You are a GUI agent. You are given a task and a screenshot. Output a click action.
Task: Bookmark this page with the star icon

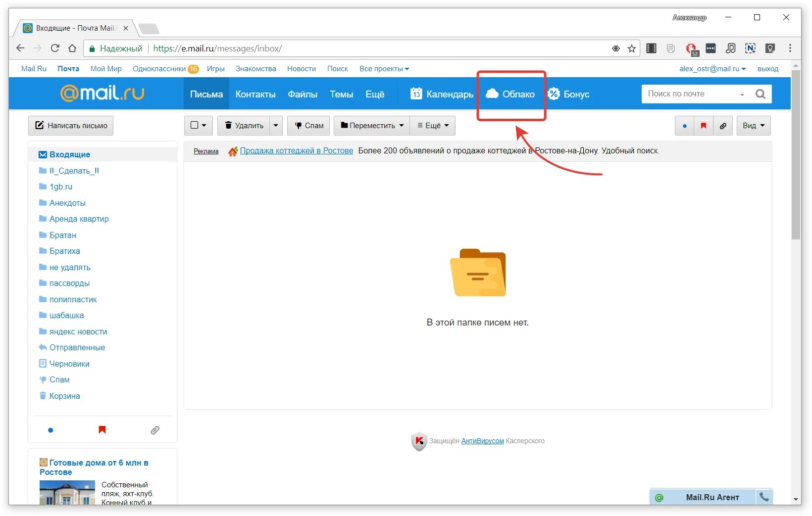point(632,48)
